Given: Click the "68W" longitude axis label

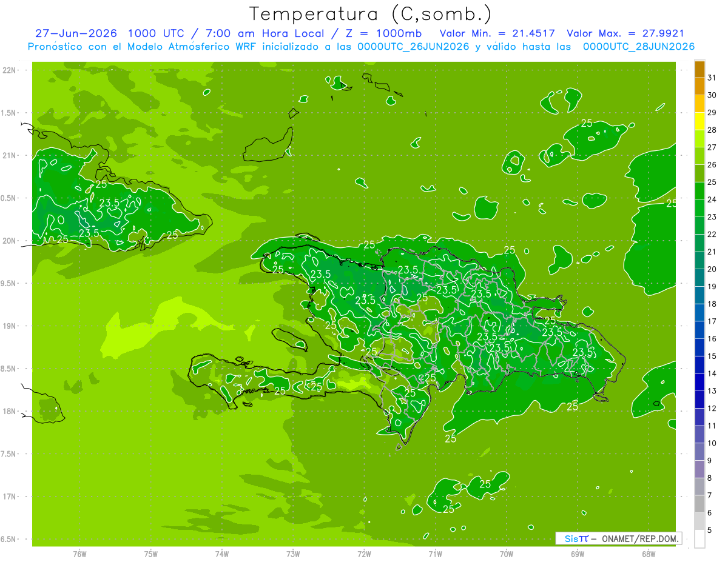Looking at the screenshot, I should (648, 554).
